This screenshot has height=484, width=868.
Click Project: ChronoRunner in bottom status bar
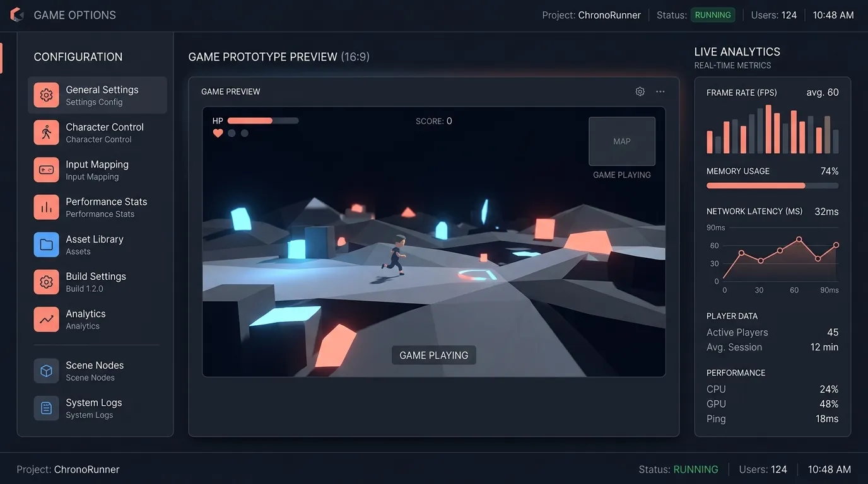(68, 469)
